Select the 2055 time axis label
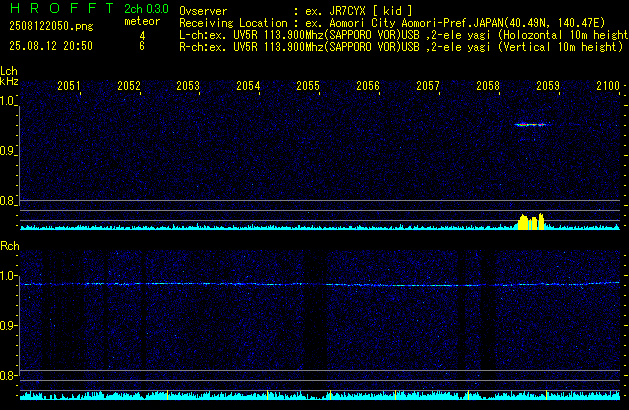This screenshot has height=410, width=629. pos(308,85)
